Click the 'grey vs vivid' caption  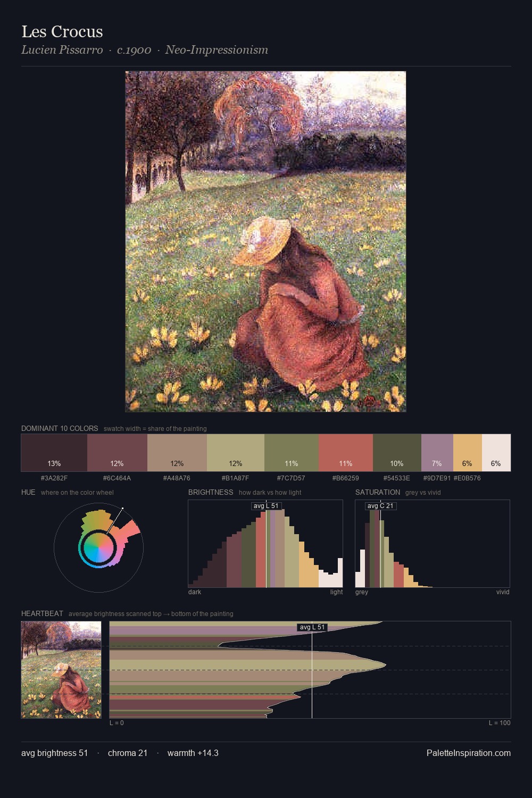(423, 493)
